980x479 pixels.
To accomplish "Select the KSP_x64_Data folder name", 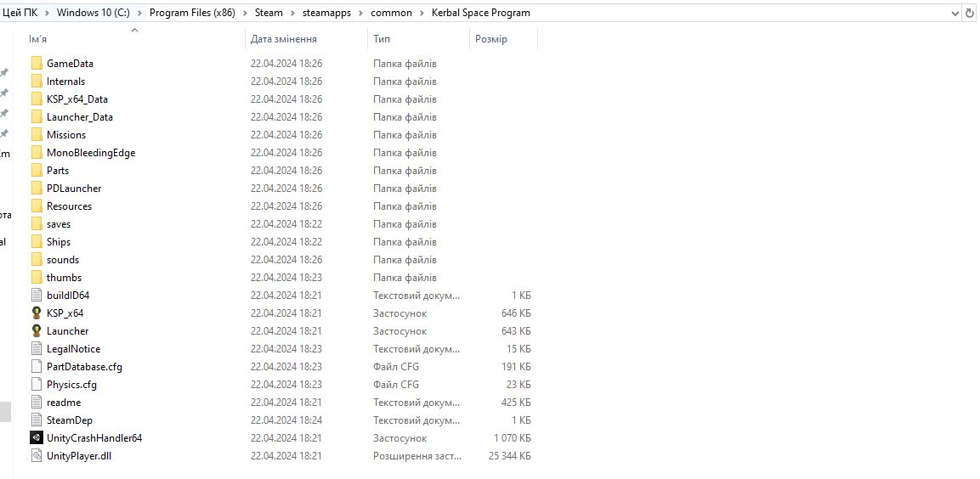I will tap(77, 99).
